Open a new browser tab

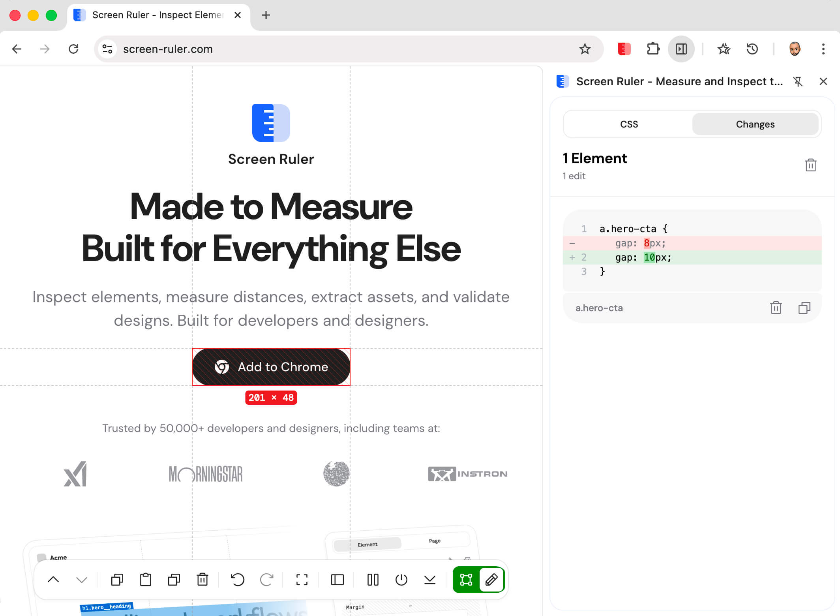pyautogui.click(x=266, y=15)
